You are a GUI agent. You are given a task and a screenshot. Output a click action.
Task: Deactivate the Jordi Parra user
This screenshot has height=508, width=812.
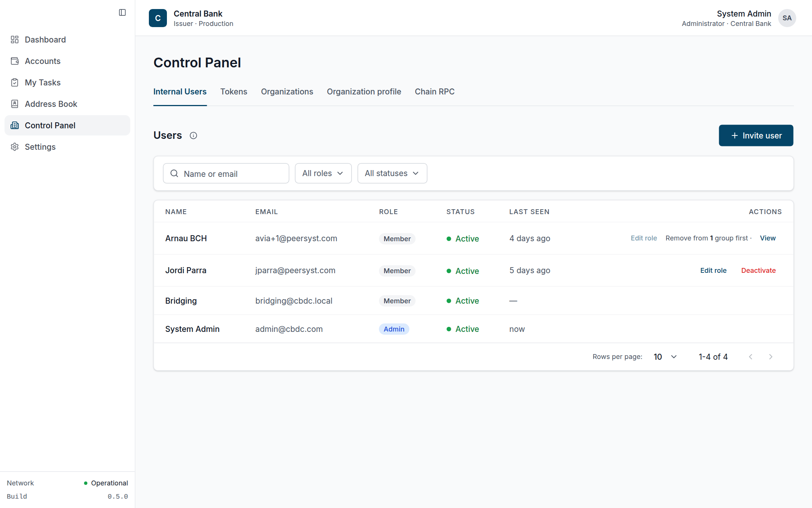click(758, 271)
